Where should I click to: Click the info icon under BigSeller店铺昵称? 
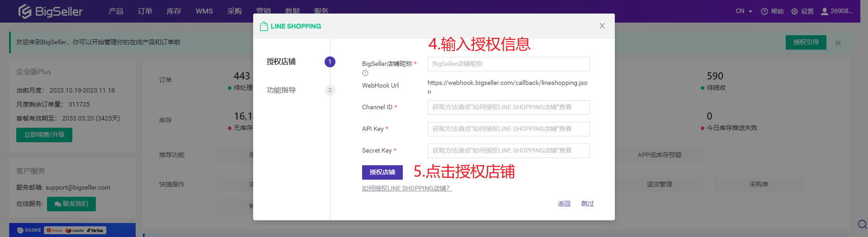pyautogui.click(x=365, y=73)
